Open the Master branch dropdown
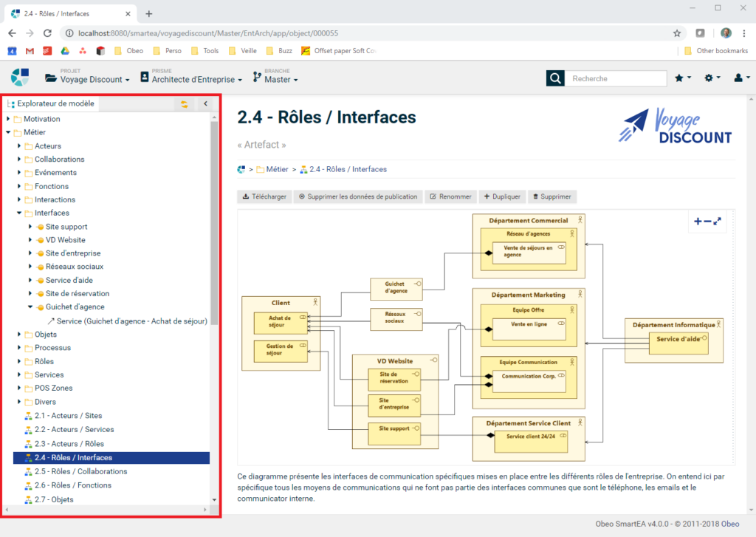Screen dimensions: 756x537 tap(275, 78)
